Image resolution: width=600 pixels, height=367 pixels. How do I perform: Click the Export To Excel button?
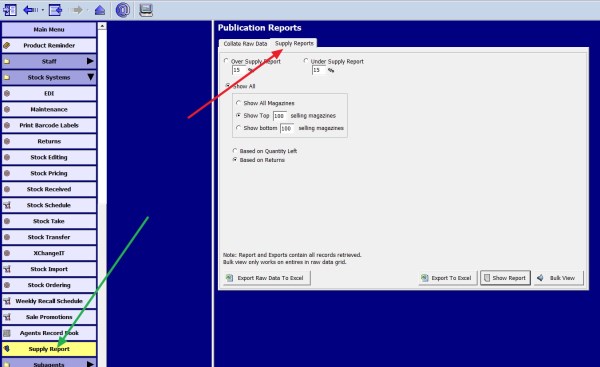click(448, 278)
